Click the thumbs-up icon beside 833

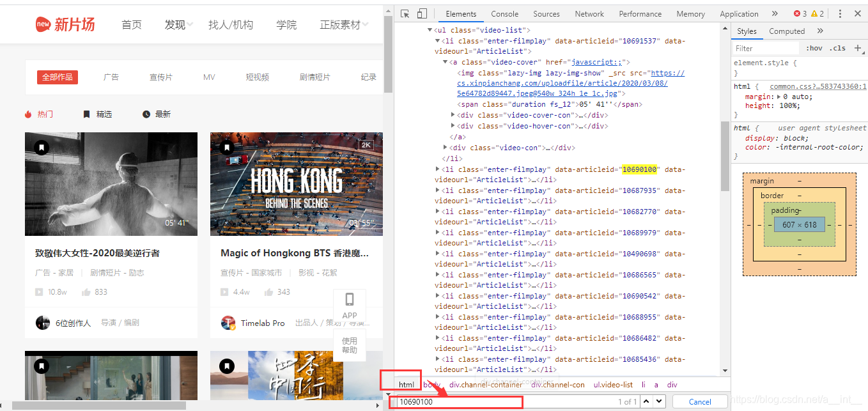pyautogui.click(x=86, y=292)
